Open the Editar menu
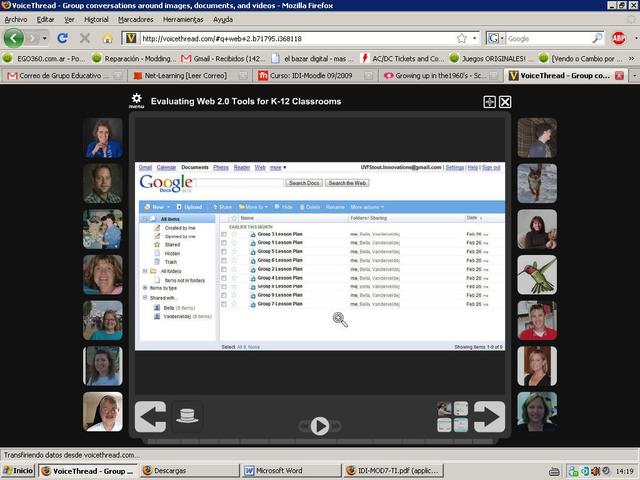Image resolution: width=640 pixels, height=480 pixels. [x=45, y=19]
